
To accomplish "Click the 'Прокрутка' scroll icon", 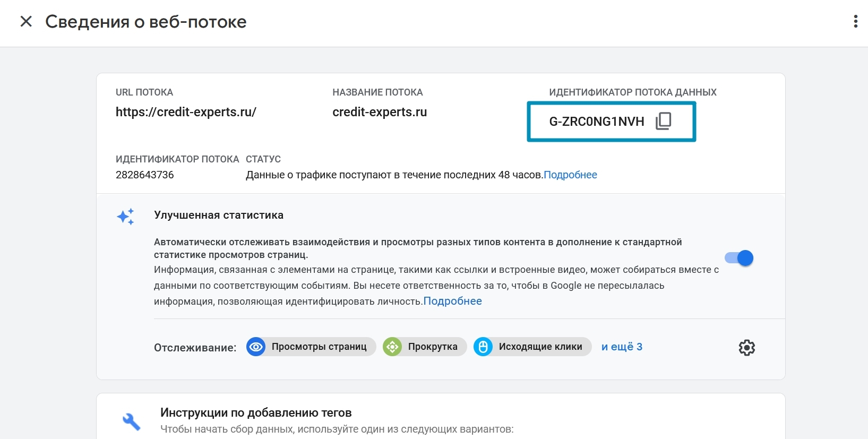I will click(392, 347).
